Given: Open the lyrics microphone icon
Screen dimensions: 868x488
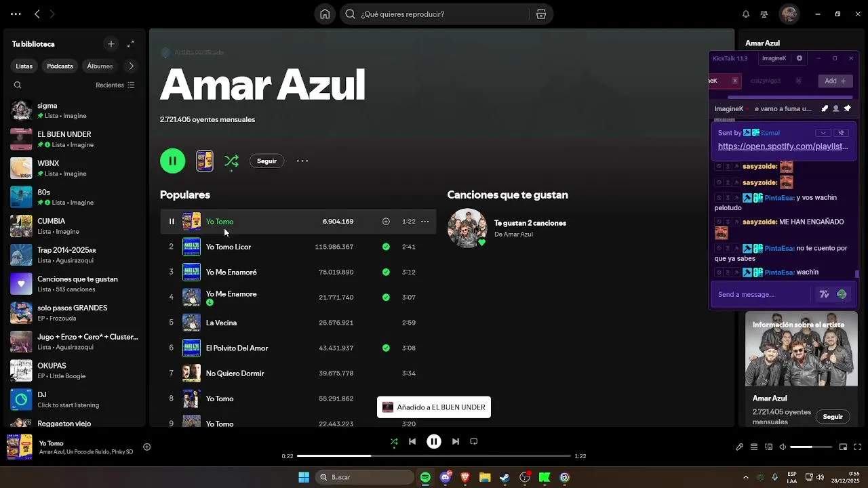Looking at the screenshot, I should (x=740, y=447).
